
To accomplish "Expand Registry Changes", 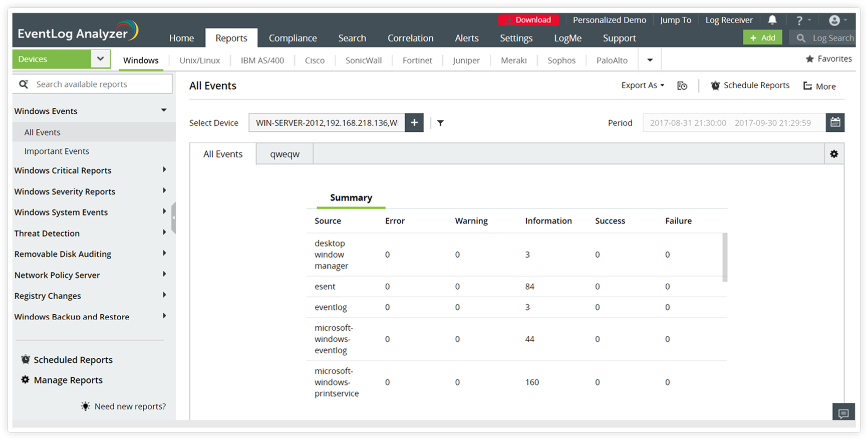I will 164,295.
